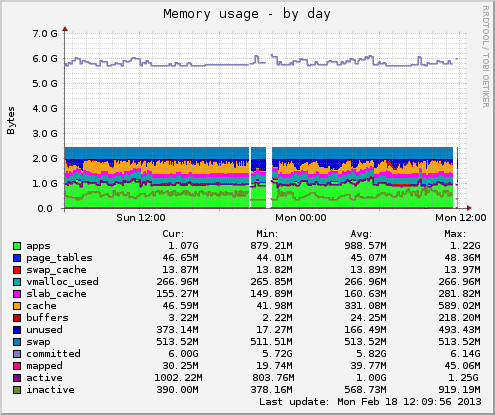This screenshot has width=495, height=415.
Task: Click the 'swap_cache' legend label
Action: pos(56,270)
